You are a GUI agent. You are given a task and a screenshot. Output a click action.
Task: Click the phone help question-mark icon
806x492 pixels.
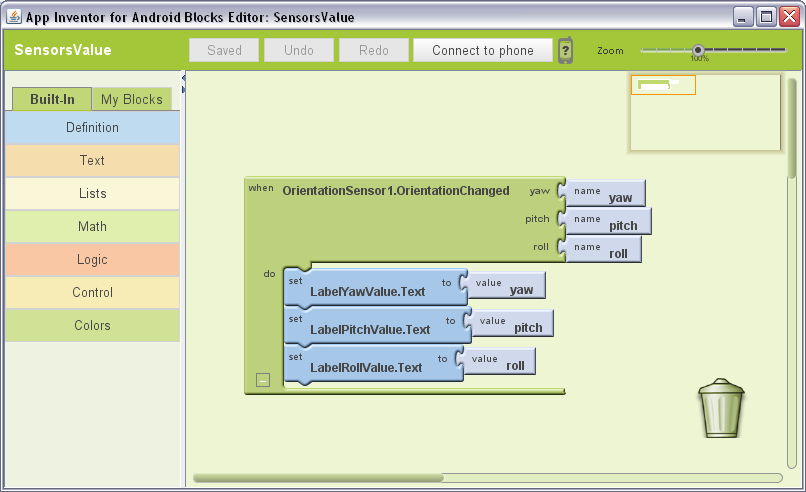coord(565,50)
